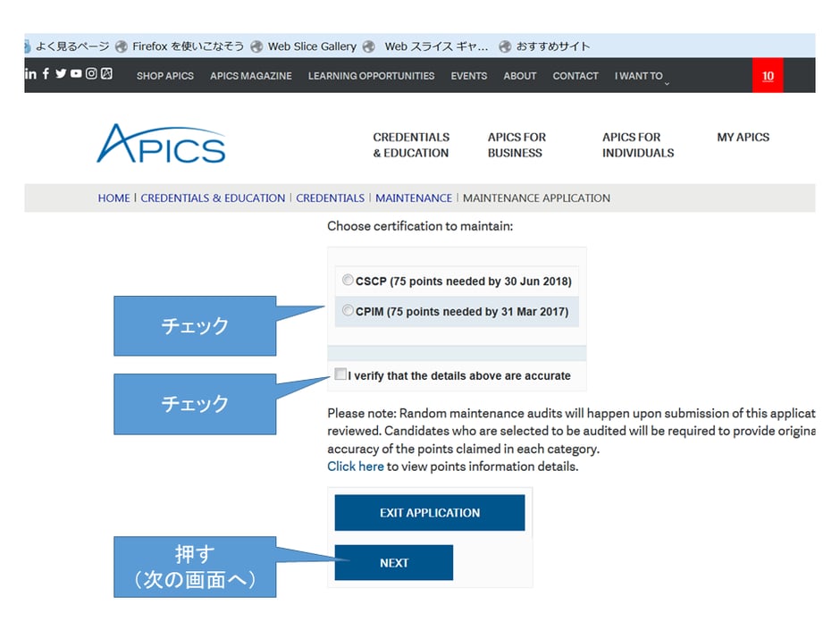
Task: Open MY APICS navigation item
Action: [x=743, y=137]
